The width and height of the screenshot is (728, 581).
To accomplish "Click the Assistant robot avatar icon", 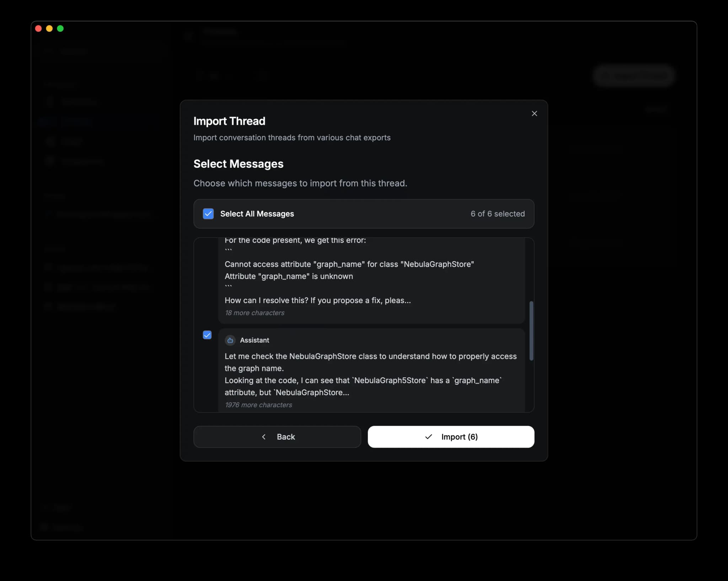I will click(x=230, y=340).
